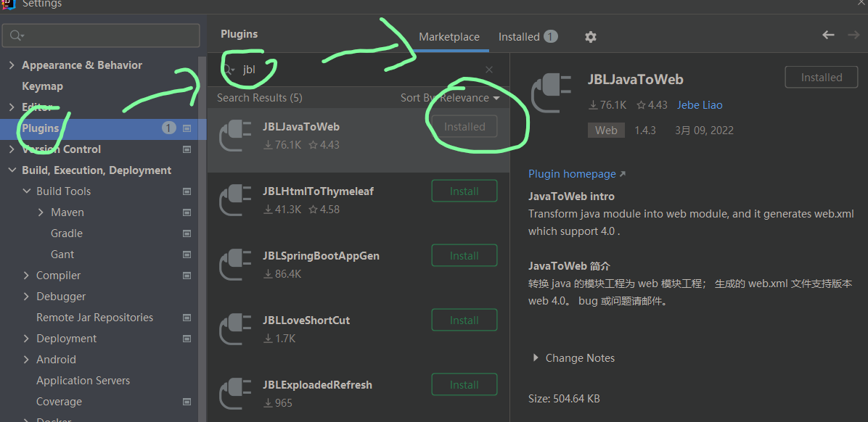Install the JBLSpringBootAppGen plugin
868x422 pixels.
[464, 256]
